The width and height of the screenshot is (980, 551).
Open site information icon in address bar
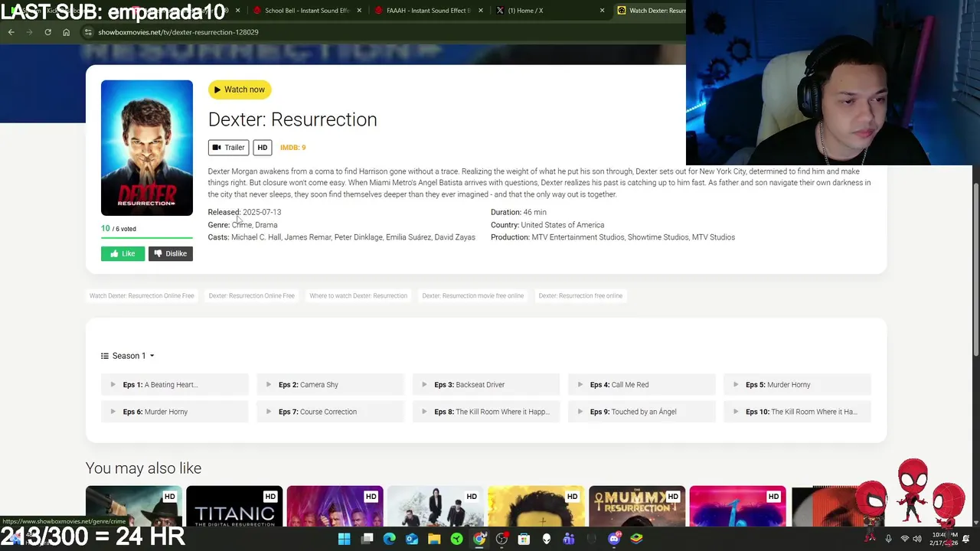coord(88,32)
